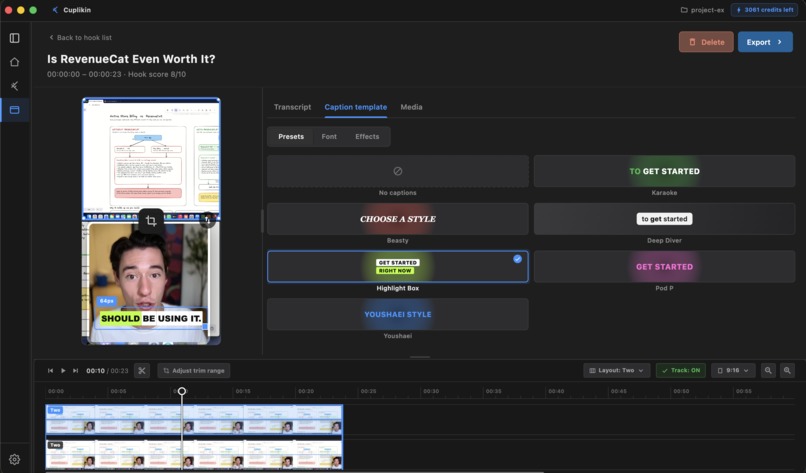Click the SHOULD BE USING IT caption

coord(151,318)
